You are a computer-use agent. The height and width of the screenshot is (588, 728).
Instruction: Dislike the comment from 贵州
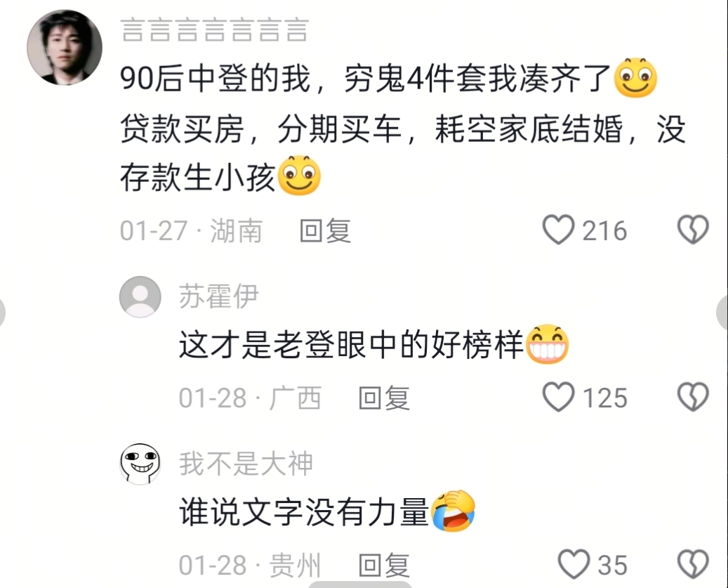(x=693, y=564)
